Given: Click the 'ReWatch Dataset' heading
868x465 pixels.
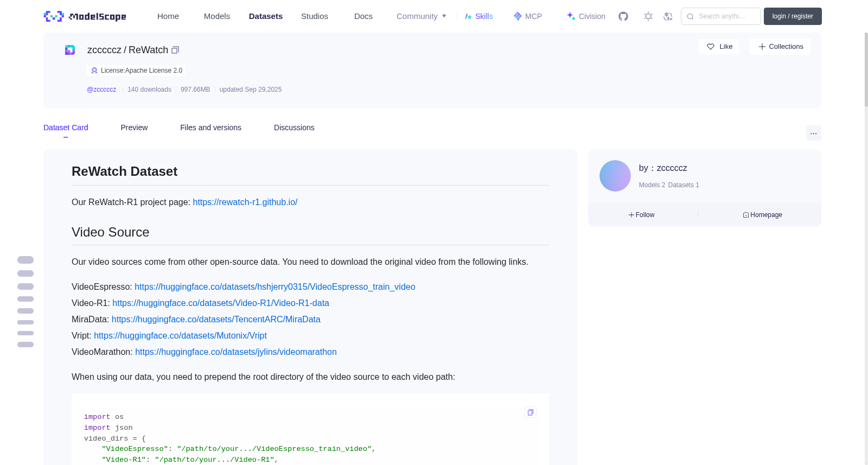Looking at the screenshot, I should (125, 171).
